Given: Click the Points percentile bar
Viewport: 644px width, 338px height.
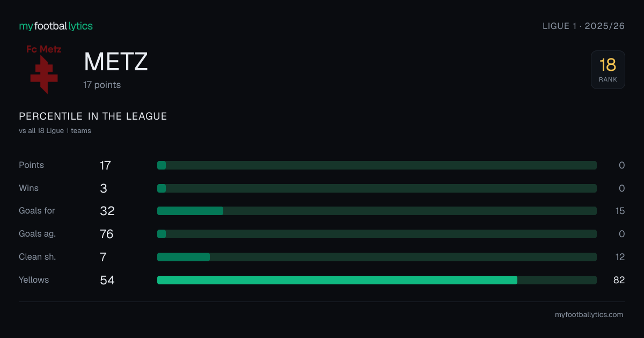Looking at the screenshot, I should pyautogui.click(x=377, y=165).
